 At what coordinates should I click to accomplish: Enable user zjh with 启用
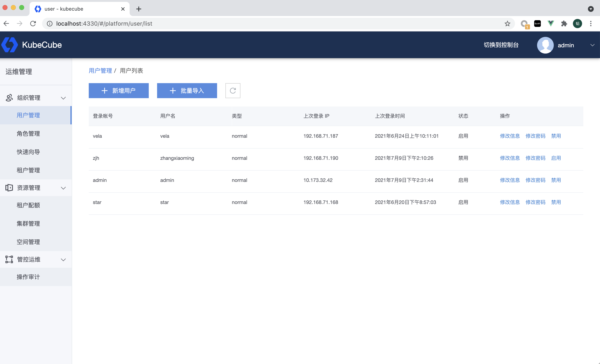(x=556, y=158)
